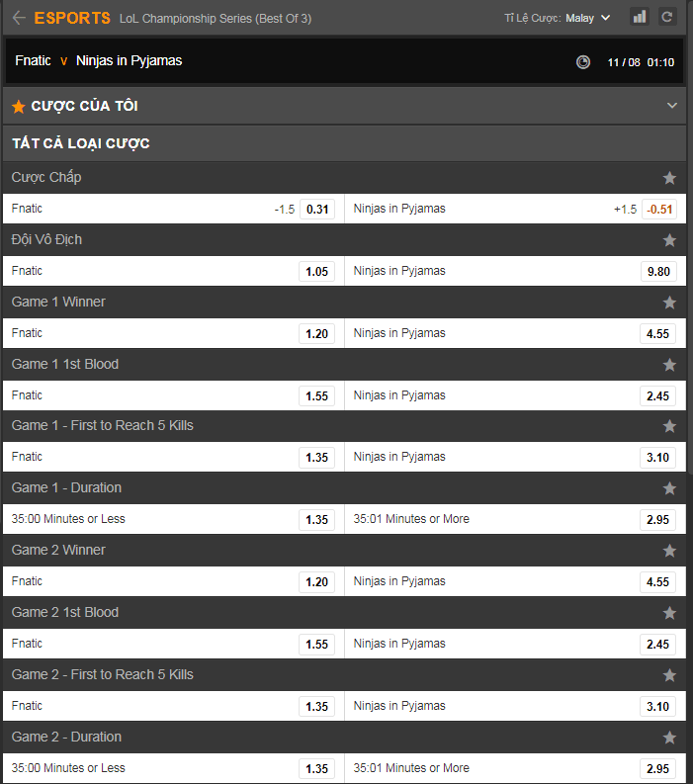Go back using the arrow next to ESPORTS
This screenshot has width=693, height=784.
(x=19, y=18)
